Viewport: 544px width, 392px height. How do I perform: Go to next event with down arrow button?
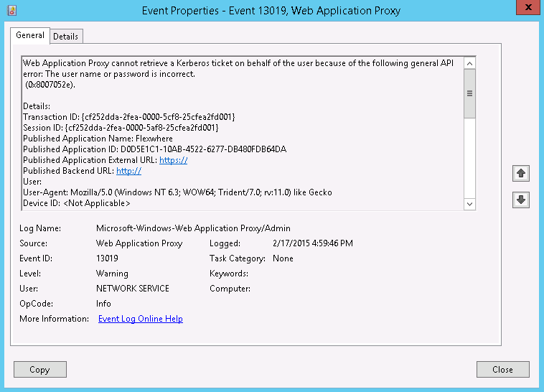(521, 200)
